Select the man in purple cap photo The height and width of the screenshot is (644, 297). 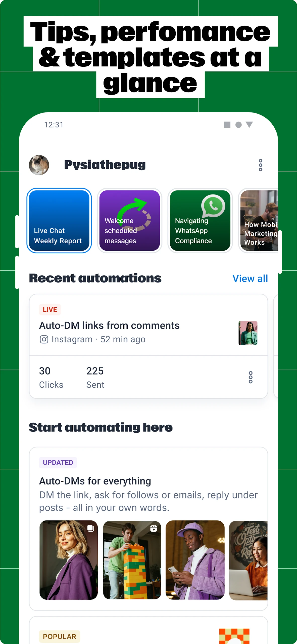(195, 560)
